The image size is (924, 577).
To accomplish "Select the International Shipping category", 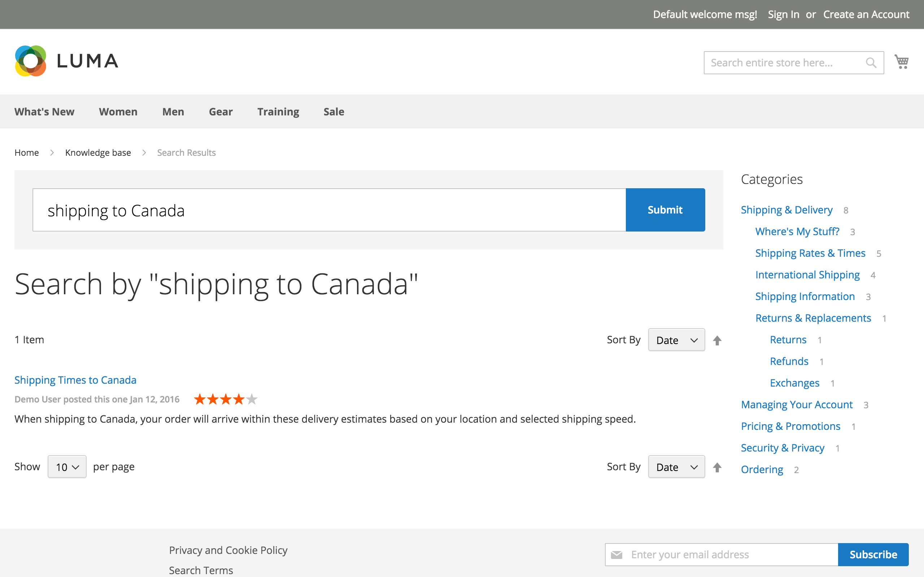I will [x=807, y=274].
